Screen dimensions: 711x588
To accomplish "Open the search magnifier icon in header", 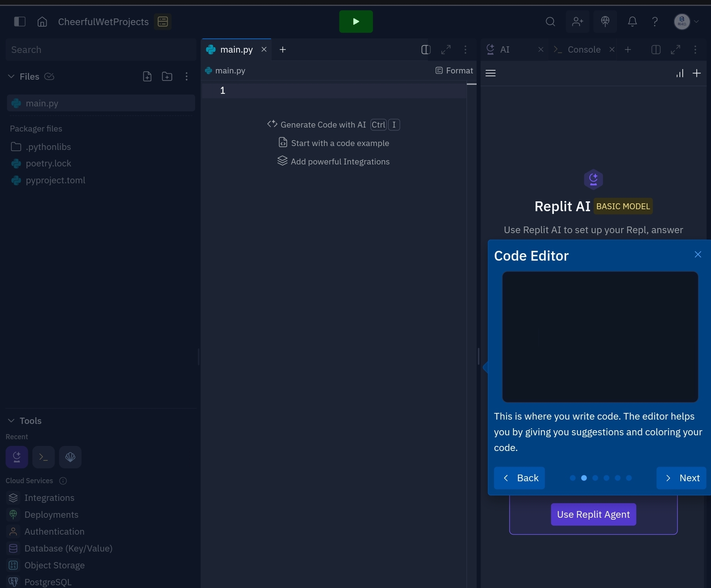I will [x=550, y=22].
